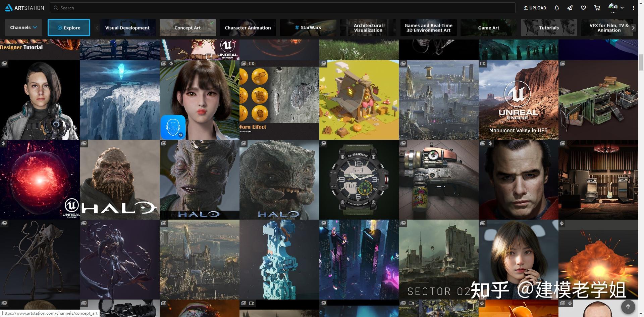Click the channels left-scroll arrow
The width and height of the screenshot is (644, 317).
pyautogui.click(x=97, y=28)
